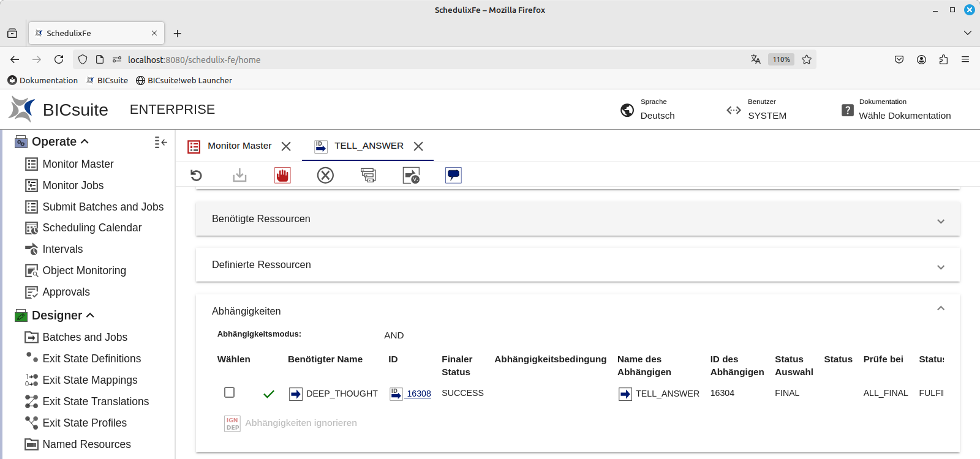Click the globe language icon
Viewport: 980px width, 459px height.
click(x=627, y=110)
